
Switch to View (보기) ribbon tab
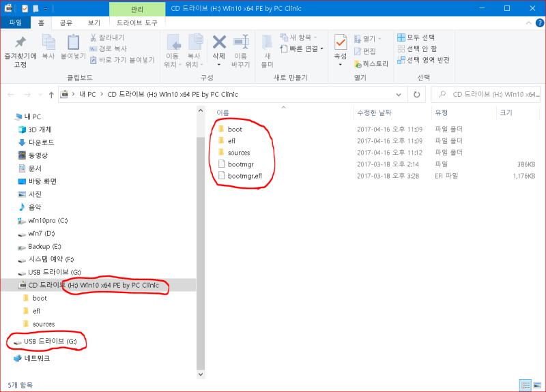[94, 23]
